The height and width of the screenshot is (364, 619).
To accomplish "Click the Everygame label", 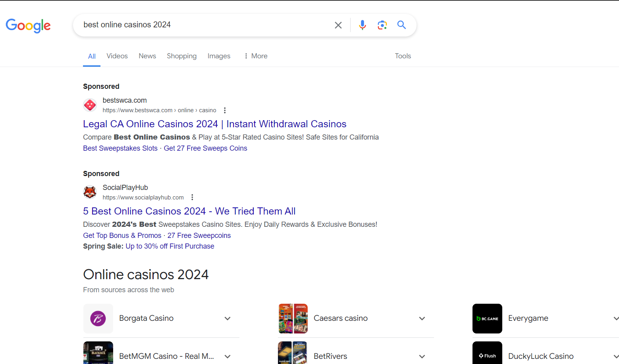I will 528,318.
